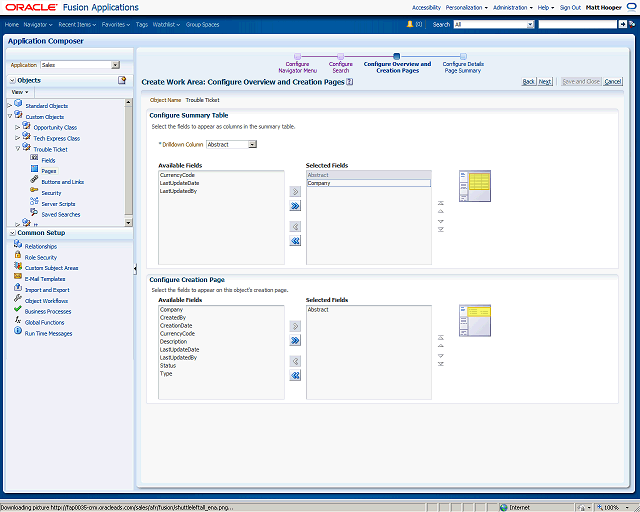This screenshot has width=640, height=512.
Task: Open the Favorites menu
Action: pyautogui.click(x=116, y=24)
